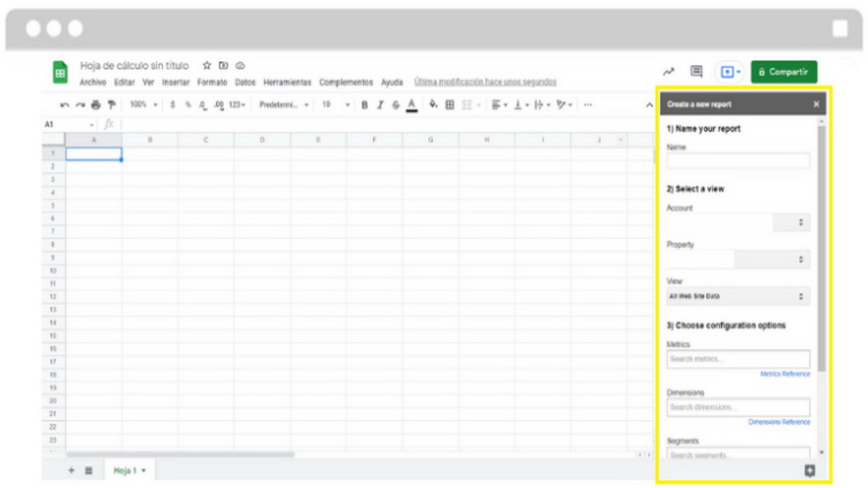This screenshot has width=868, height=488.
Task: Open the toolbar's more options ellipsis
Action: [588, 105]
